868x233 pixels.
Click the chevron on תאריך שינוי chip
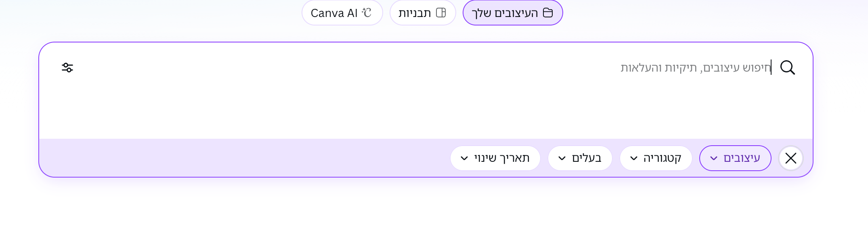(464, 158)
